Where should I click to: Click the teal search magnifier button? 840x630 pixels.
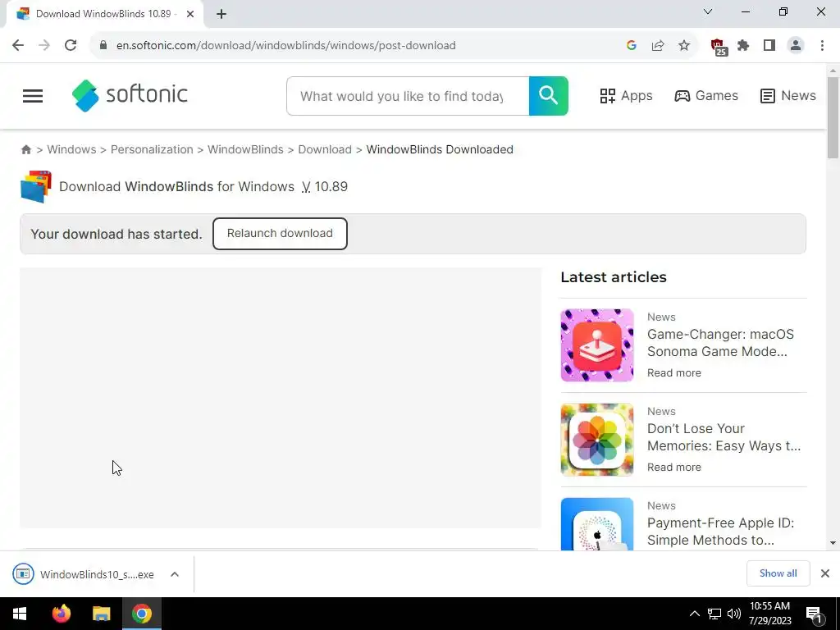coord(548,96)
